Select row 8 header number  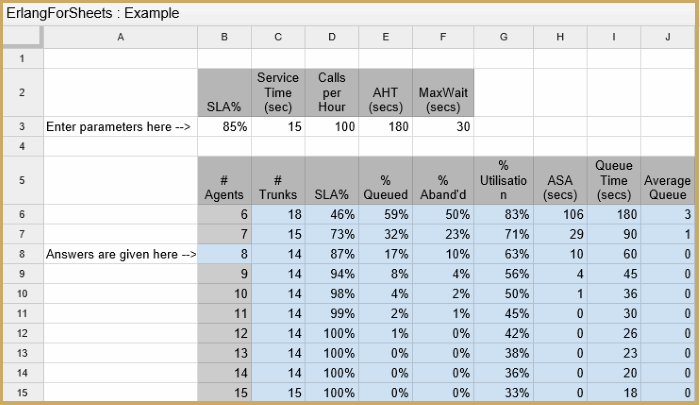(x=21, y=255)
